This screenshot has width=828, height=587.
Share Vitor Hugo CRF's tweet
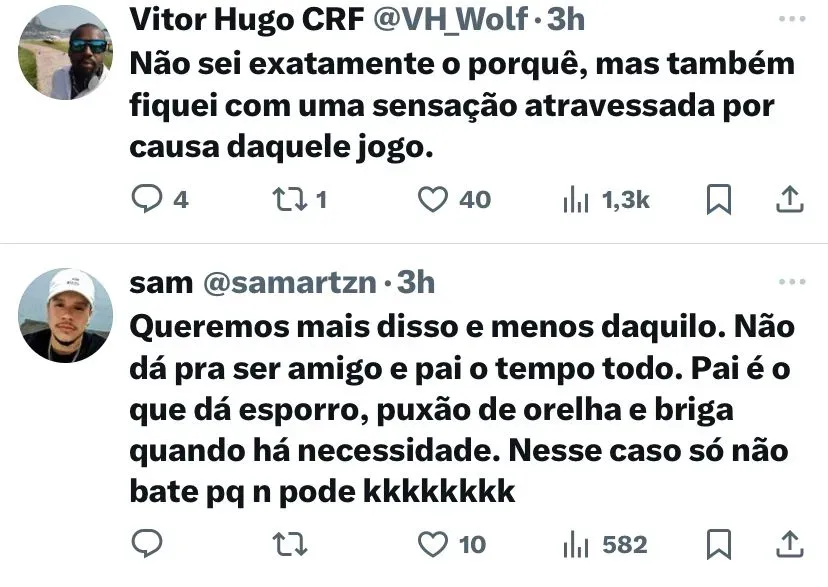789,200
